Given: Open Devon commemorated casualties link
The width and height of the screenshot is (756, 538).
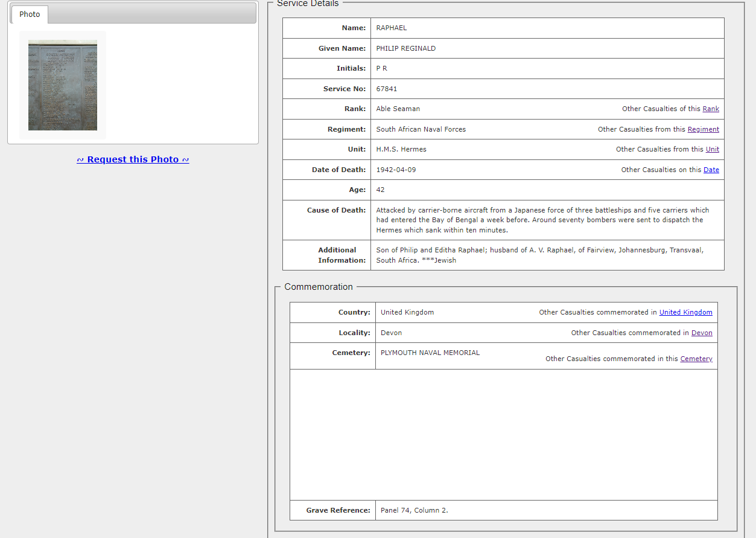Looking at the screenshot, I should [702, 333].
